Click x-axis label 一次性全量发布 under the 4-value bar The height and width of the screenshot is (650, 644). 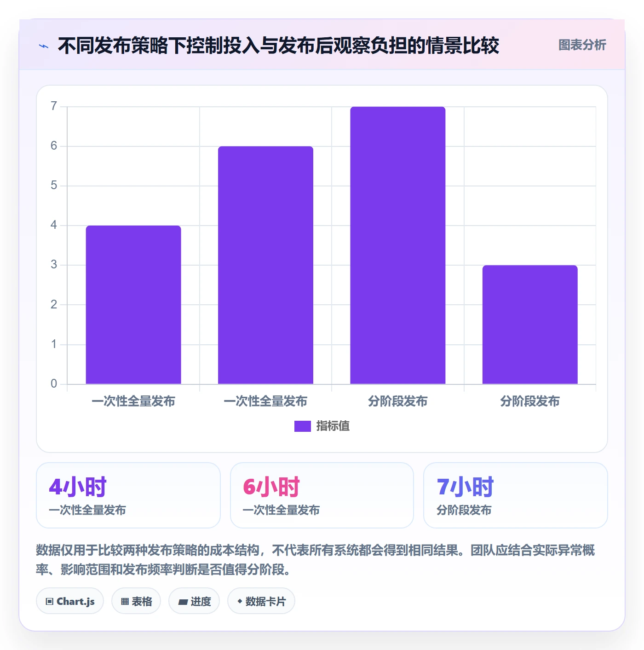[x=133, y=401]
